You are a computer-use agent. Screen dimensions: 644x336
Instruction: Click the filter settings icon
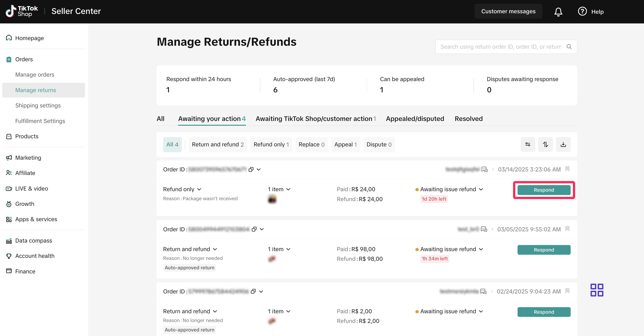[527, 144]
